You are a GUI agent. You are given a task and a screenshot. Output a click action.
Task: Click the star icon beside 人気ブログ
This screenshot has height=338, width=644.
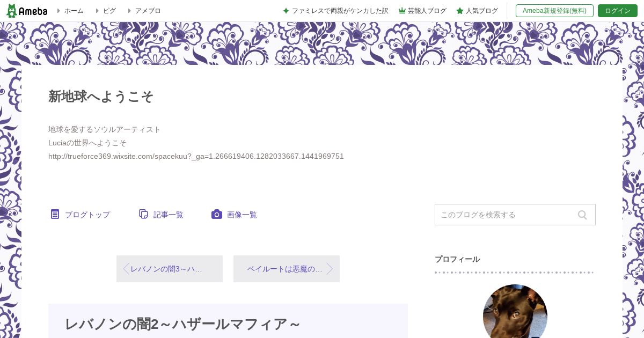pos(460,11)
